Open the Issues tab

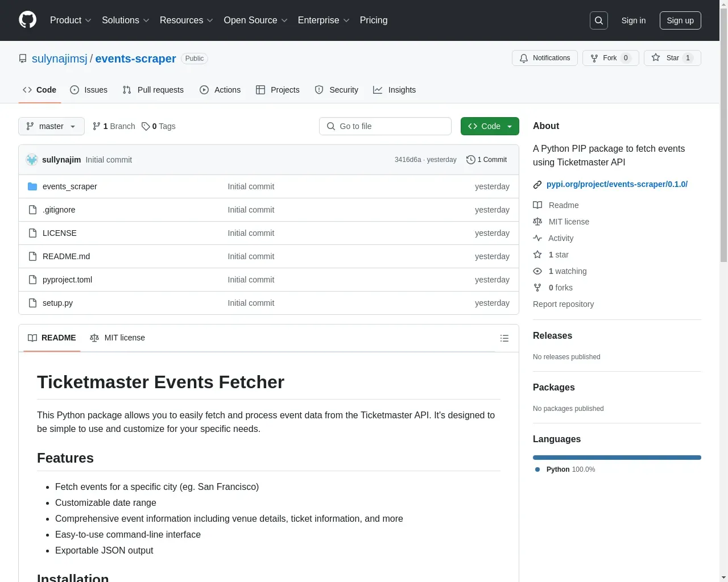(x=89, y=90)
